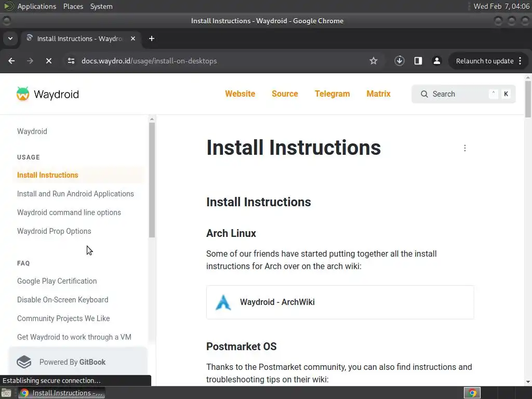The height and width of the screenshot is (399, 532).
Task: Open Get Waydroid to work through a VM
Action: coord(74,337)
